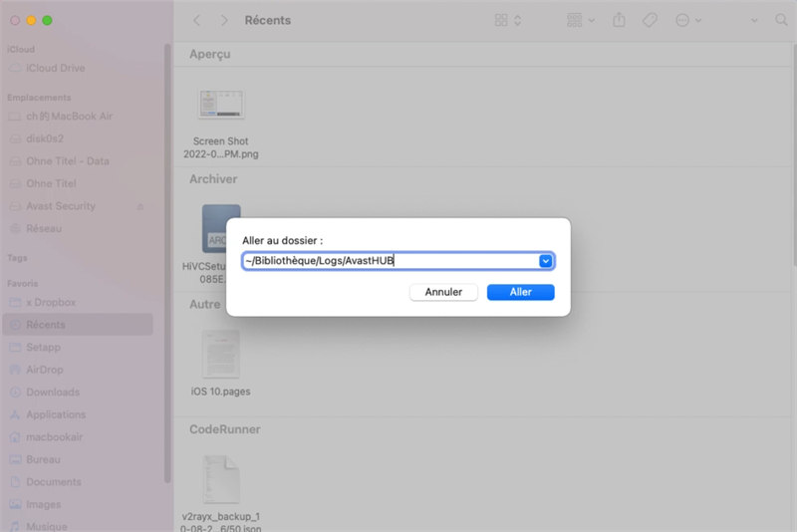Click the macbookair house icon
The image size is (797, 532).
(15, 437)
